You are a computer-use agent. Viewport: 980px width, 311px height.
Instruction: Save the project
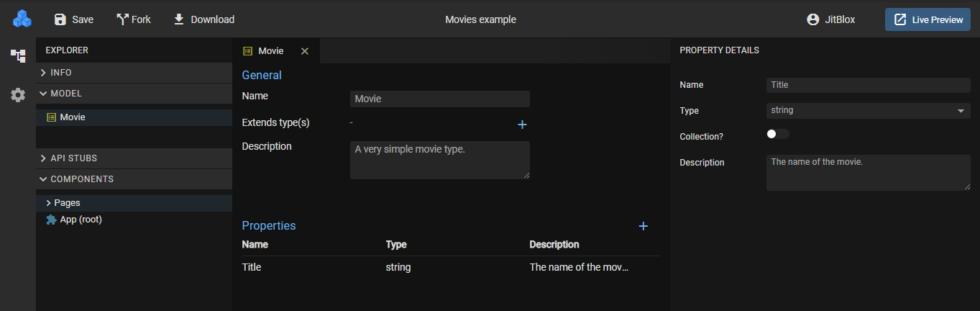[x=73, y=19]
